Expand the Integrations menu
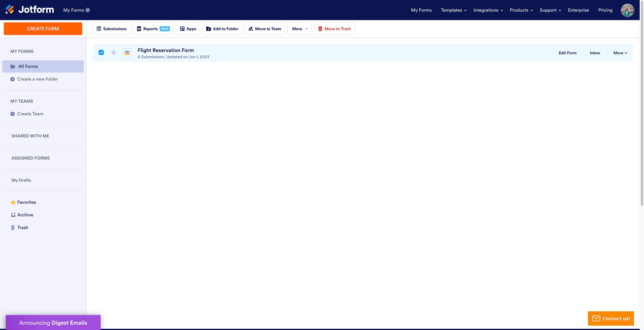The image size is (644, 330). click(488, 10)
